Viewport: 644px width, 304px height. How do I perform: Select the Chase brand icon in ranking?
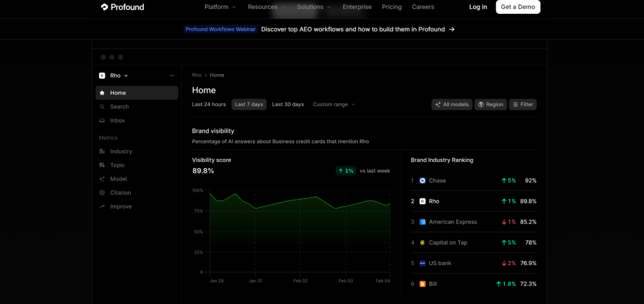(x=423, y=181)
